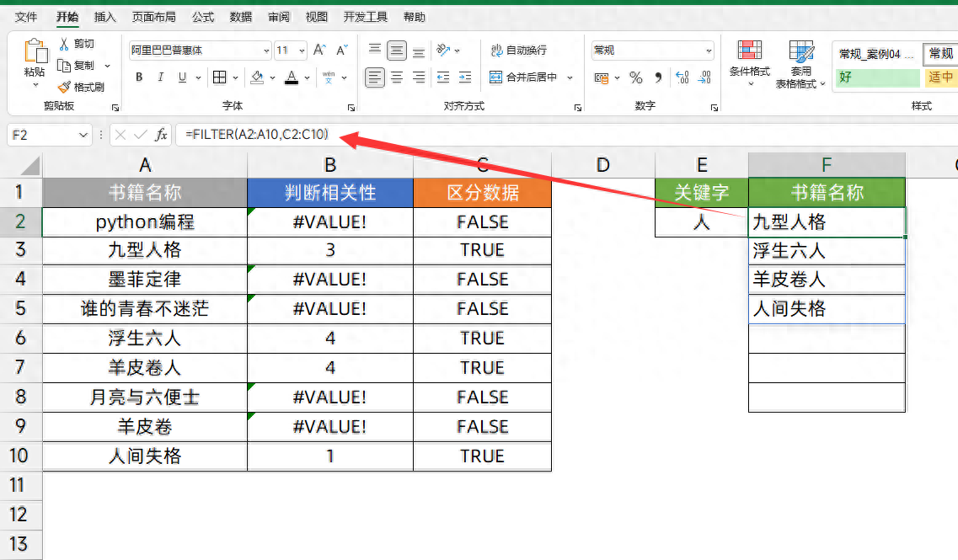Center text horizontally
Viewport: 958px width, 560px height.
[x=397, y=77]
